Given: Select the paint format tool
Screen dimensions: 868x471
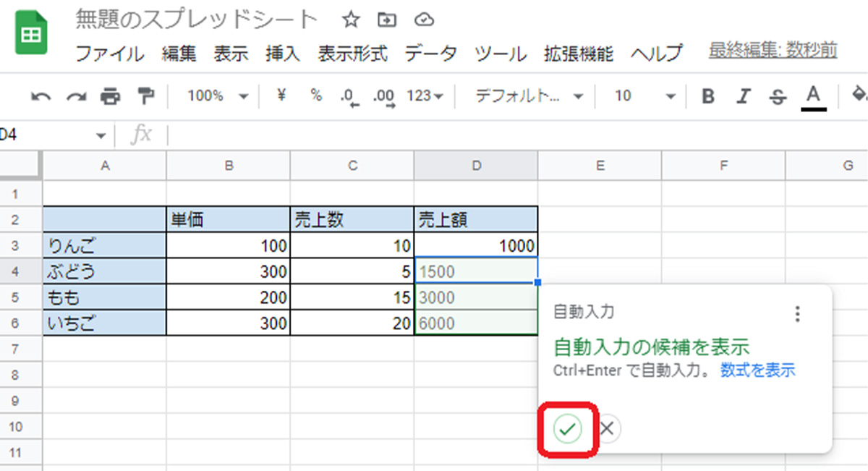Looking at the screenshot, I should pyautogui.click(x=146, y=96).
